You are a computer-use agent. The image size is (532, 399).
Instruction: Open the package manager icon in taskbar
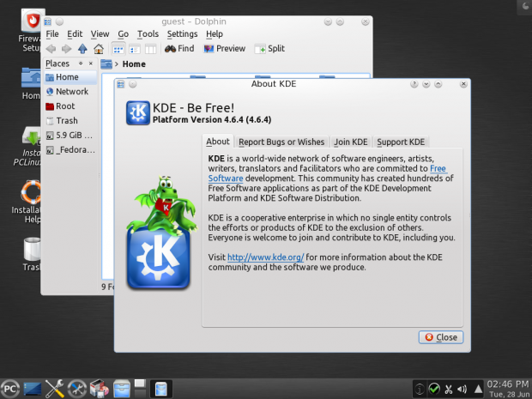click(x=99, y=389)
